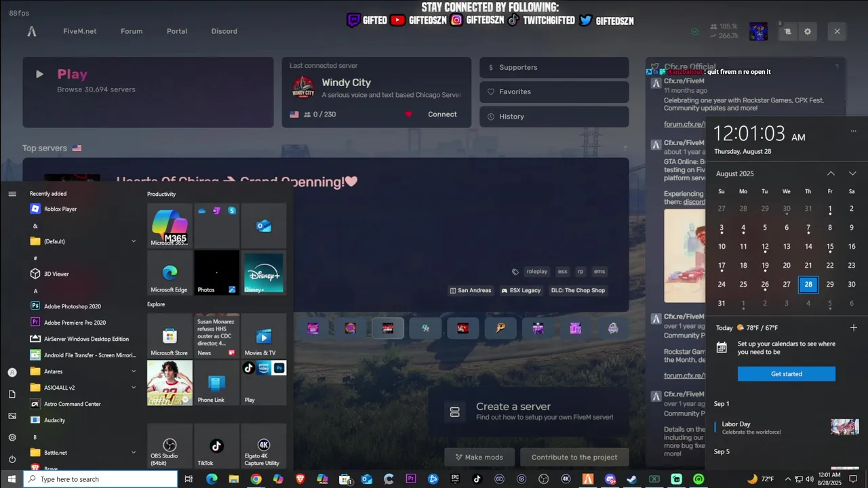Open Adobe Photoshop 2020 from app list
868x488 pixels.
pos(83,306)
